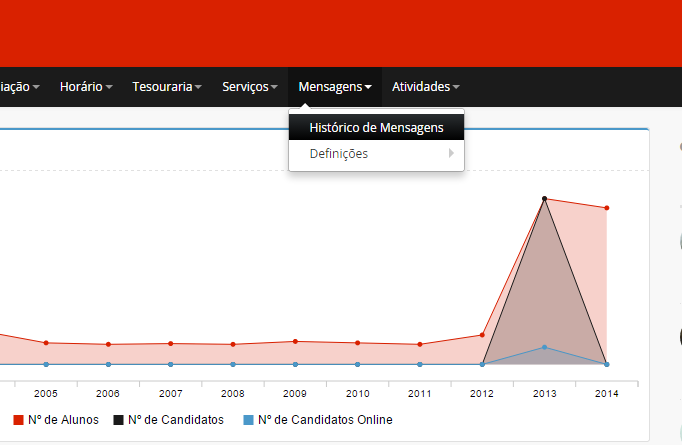Click the red Alunos marker for 2005
Screen dimensions: 682x445
(x=46, y=343)
